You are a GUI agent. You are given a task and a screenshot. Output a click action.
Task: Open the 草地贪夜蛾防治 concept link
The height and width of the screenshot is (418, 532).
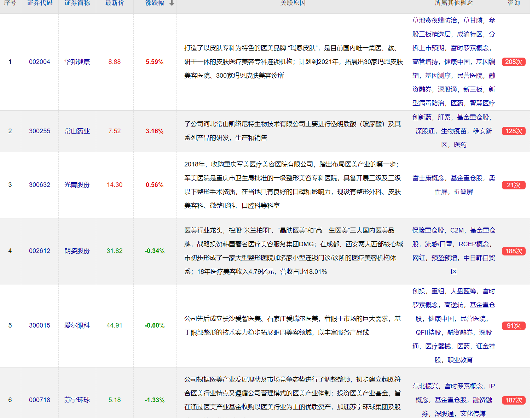435,20
